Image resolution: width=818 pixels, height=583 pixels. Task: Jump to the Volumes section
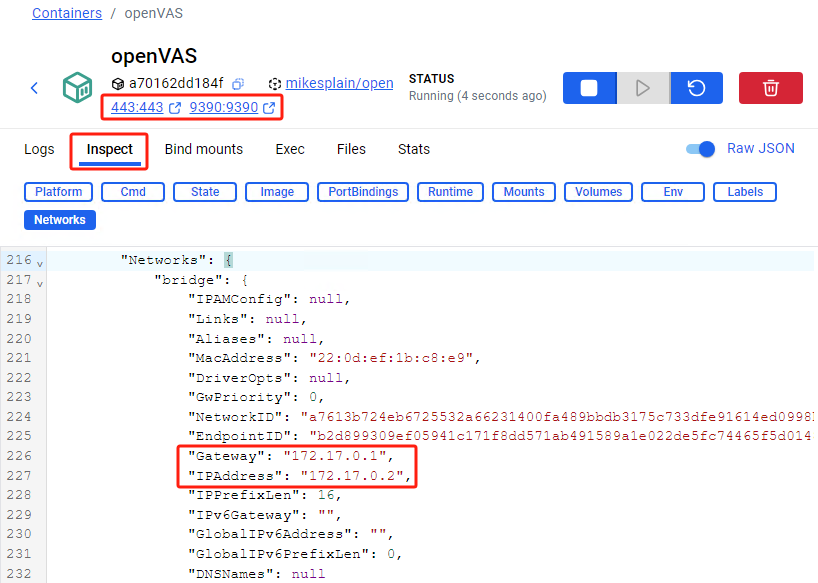click(598, 192)
